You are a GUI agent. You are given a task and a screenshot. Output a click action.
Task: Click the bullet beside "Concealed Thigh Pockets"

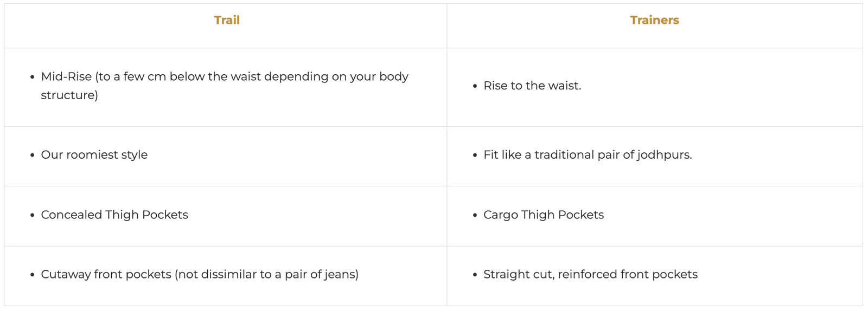(x=33, y=216)
